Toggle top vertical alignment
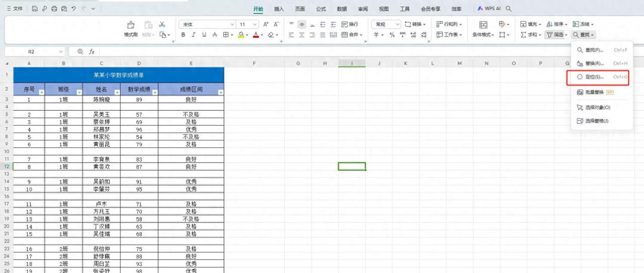 tap(291, 24)
